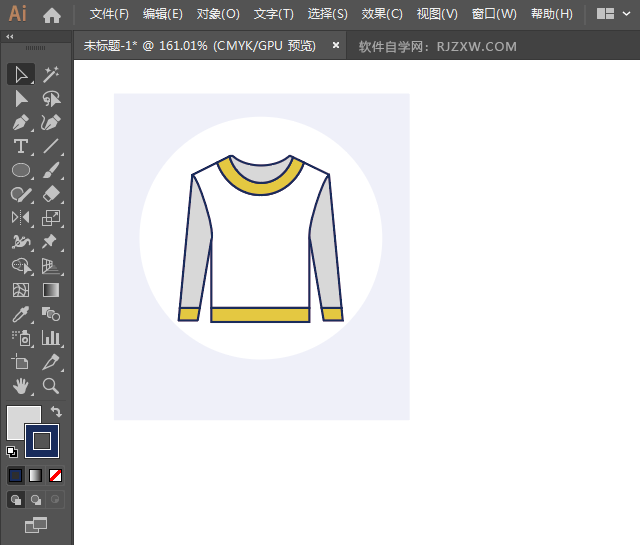Open the 文件(F) menu

coord(109,15)
